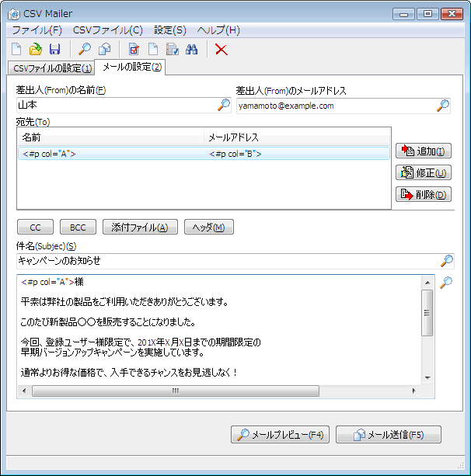Click the save floppy disk icon

click(x=54, y=50)
